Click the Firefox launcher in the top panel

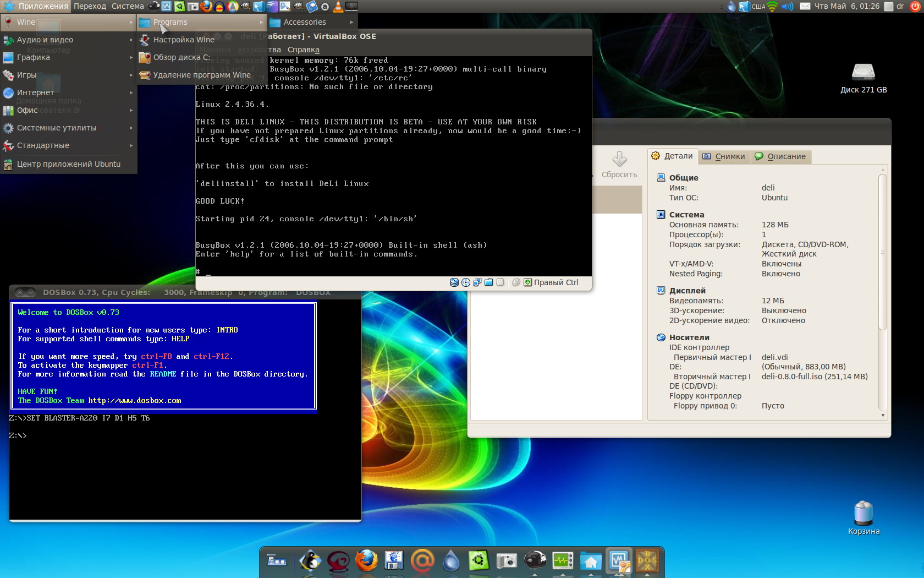pos(206,7)
